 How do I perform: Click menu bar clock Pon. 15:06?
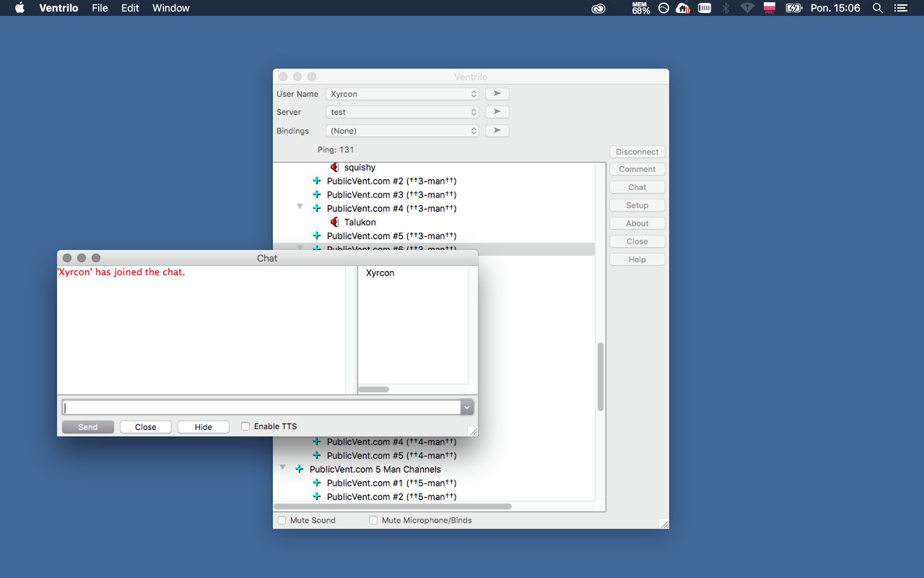[x=835, y=8]
